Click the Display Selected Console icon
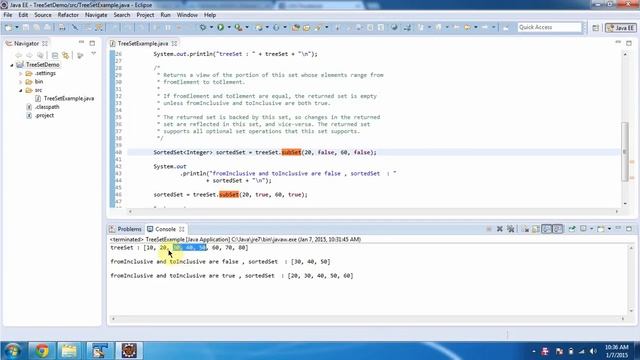Screen dimensions: 640x360 point(584,229)
